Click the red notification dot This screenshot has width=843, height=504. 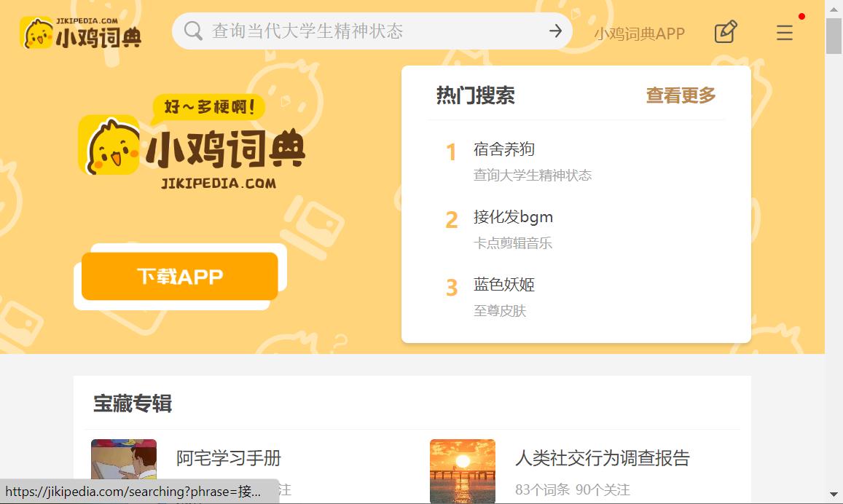coord(802,16)
